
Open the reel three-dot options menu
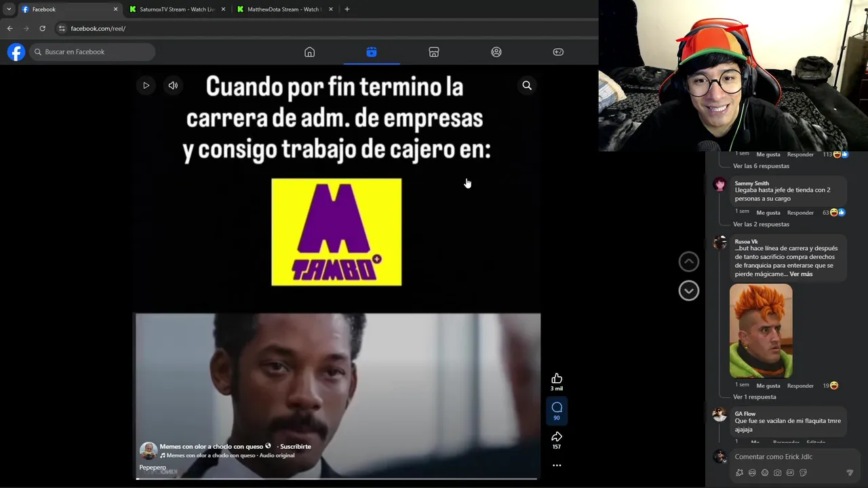point(557,466)
